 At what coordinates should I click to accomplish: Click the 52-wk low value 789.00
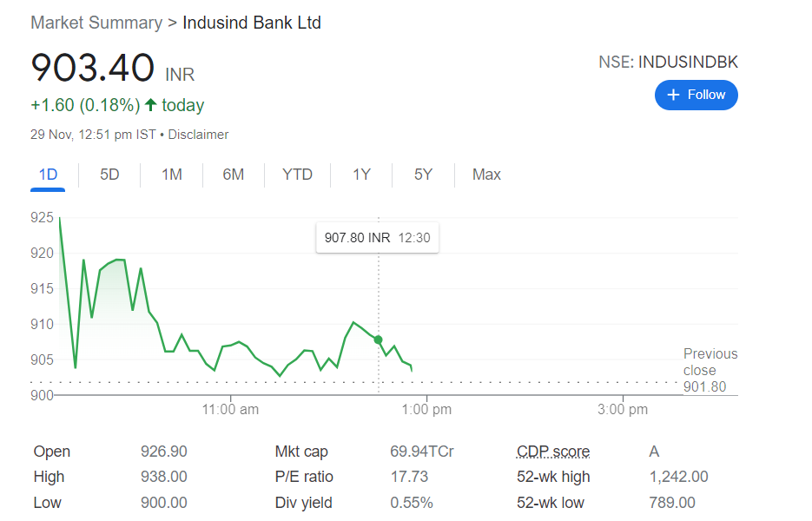(x=671, y=503)
